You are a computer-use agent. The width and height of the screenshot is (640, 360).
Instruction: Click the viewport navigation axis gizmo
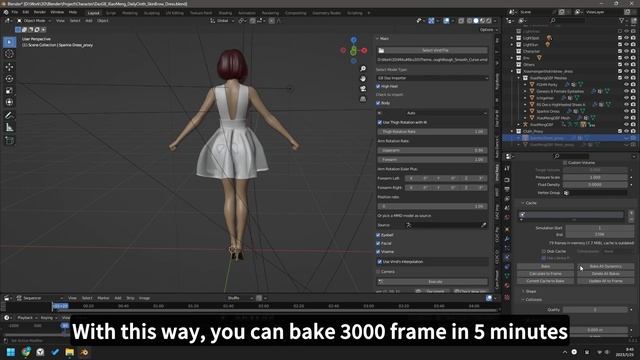click(x=353, y=50)
